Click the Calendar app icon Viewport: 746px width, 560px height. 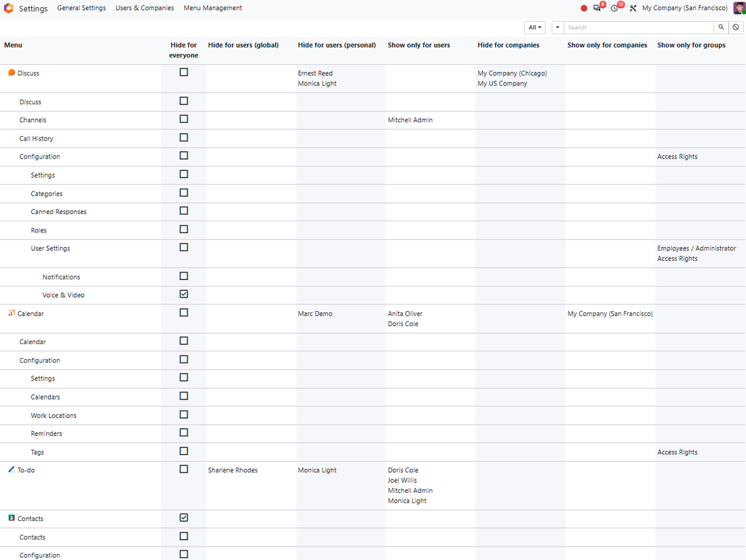tap(11, 313)
